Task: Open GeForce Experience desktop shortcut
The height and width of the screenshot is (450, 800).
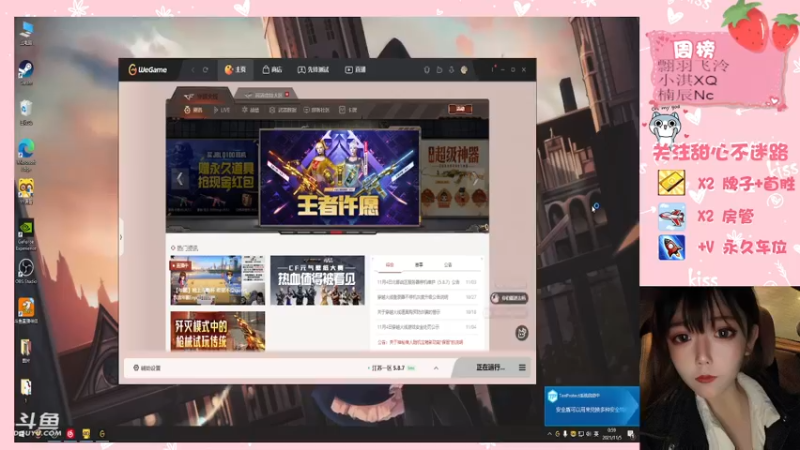Action: coord(26,235)
